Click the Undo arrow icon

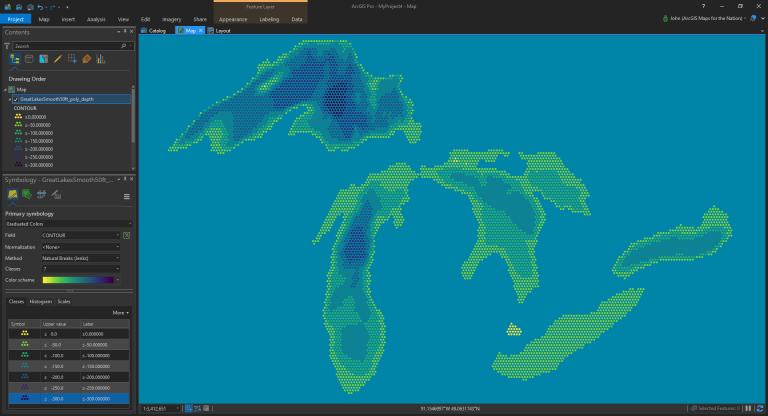coord(41,7)
